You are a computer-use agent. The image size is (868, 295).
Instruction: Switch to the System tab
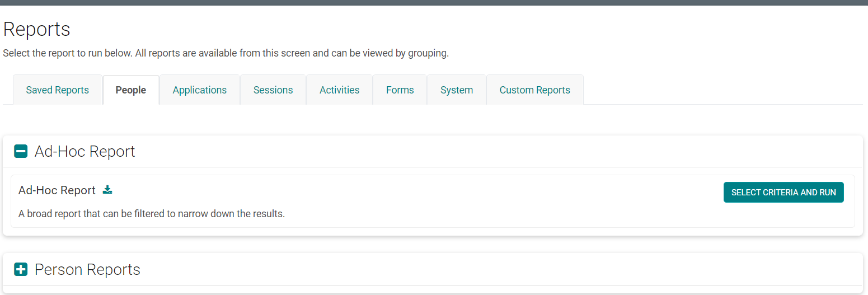457,90
